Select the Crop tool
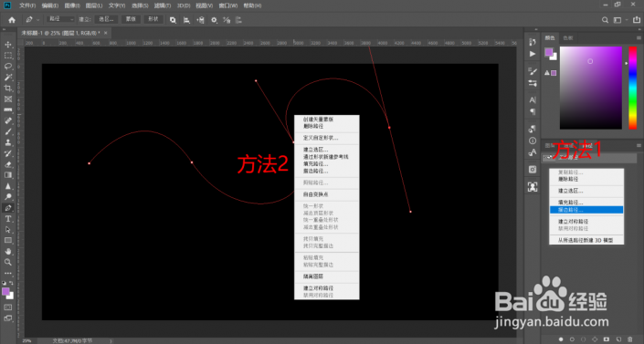Screen dimensions: 644x344 (8, 88)
